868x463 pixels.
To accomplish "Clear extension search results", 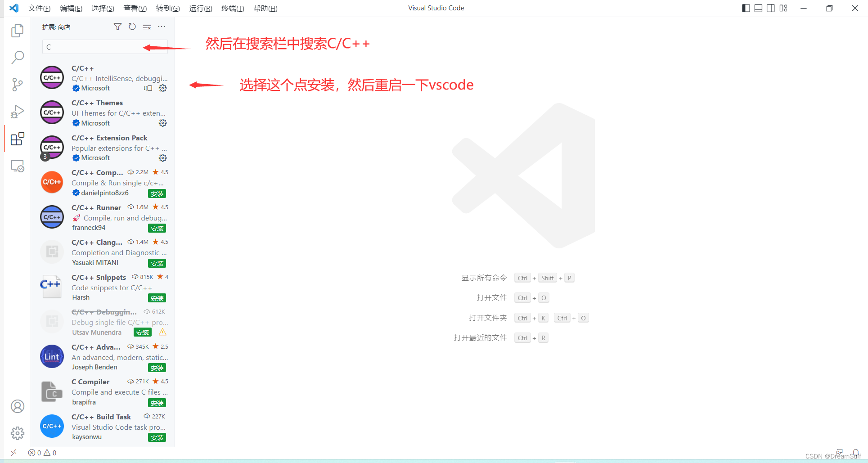I will click(x=147, y=27).
